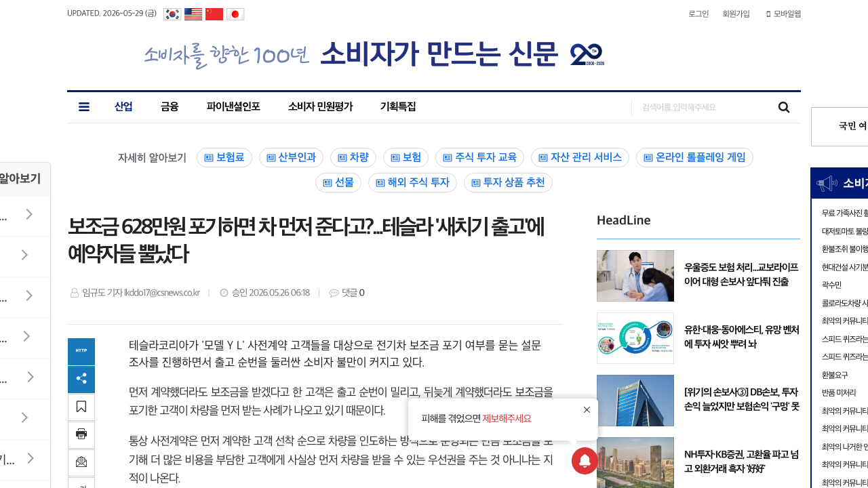Click the 자산 관리 서비스 chip
The image size is (868, 488).
tap(580, 157)
